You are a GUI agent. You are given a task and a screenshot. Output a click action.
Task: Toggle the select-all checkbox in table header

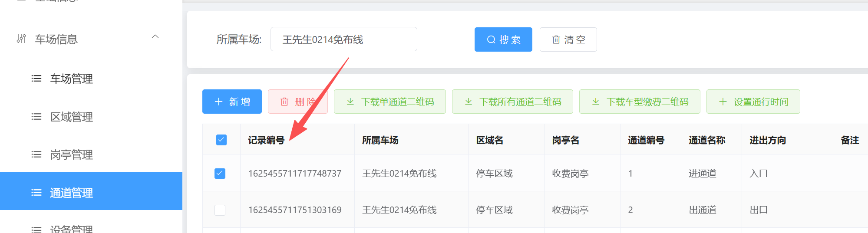pyautogui.click(x=221, y=140)
